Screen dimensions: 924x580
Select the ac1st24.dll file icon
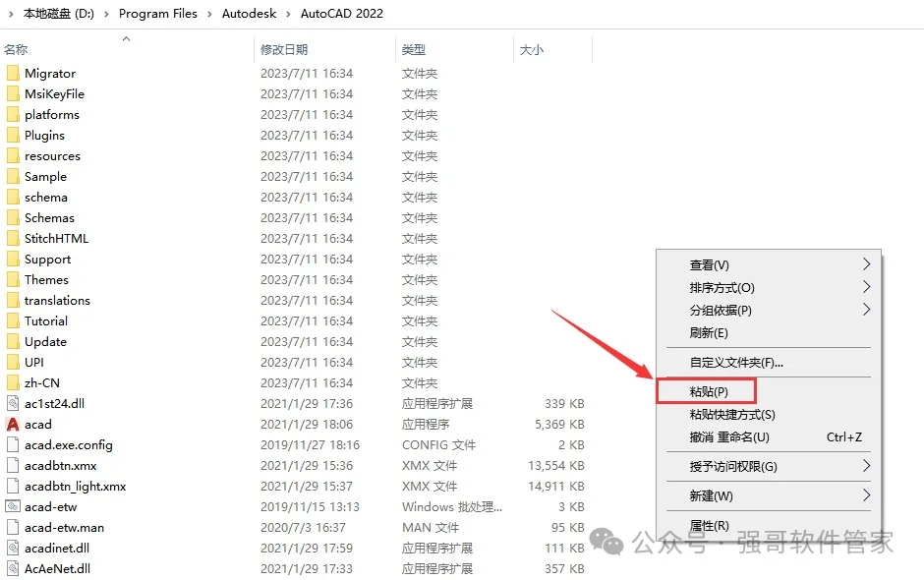click(x=13, y=403)
